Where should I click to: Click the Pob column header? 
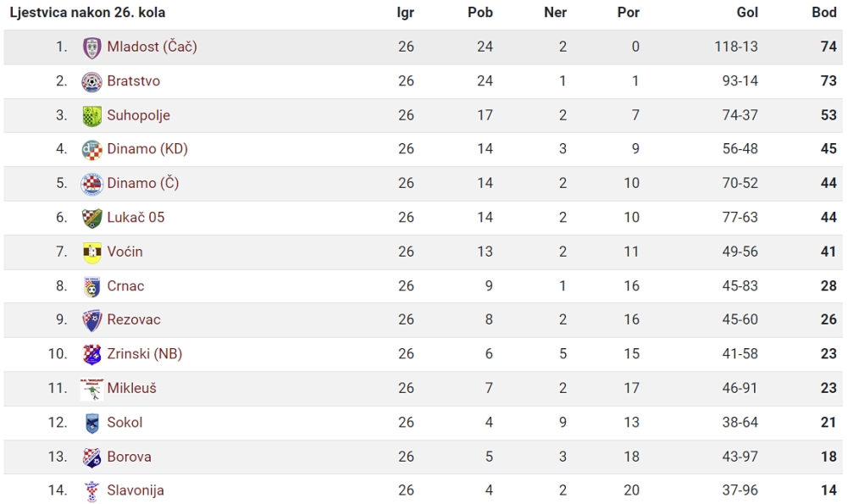[480, 13]
